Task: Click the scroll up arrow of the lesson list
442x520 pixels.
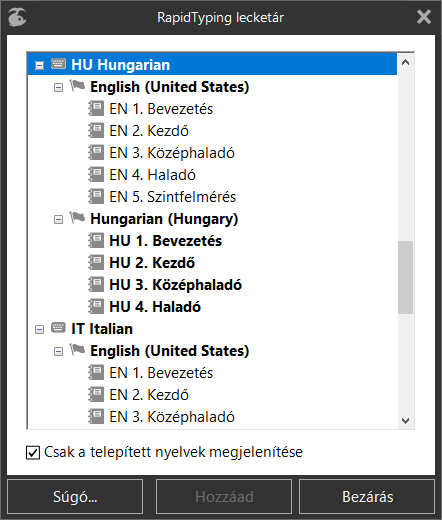Action: [405, 62]
